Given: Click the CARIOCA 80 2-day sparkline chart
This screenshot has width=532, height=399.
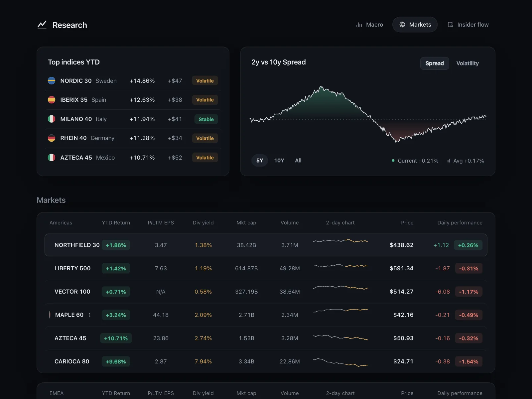Looking at the screenshot, I should click(x=340, y=362).
